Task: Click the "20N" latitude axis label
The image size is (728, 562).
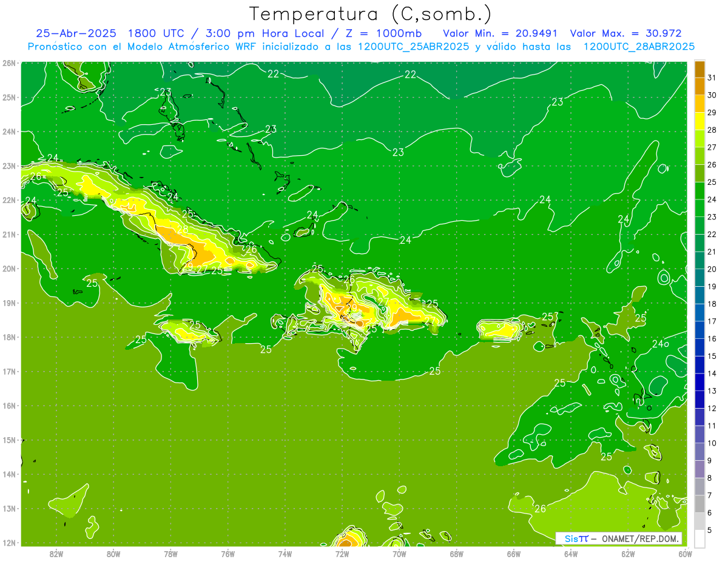Action: point(9,269)
